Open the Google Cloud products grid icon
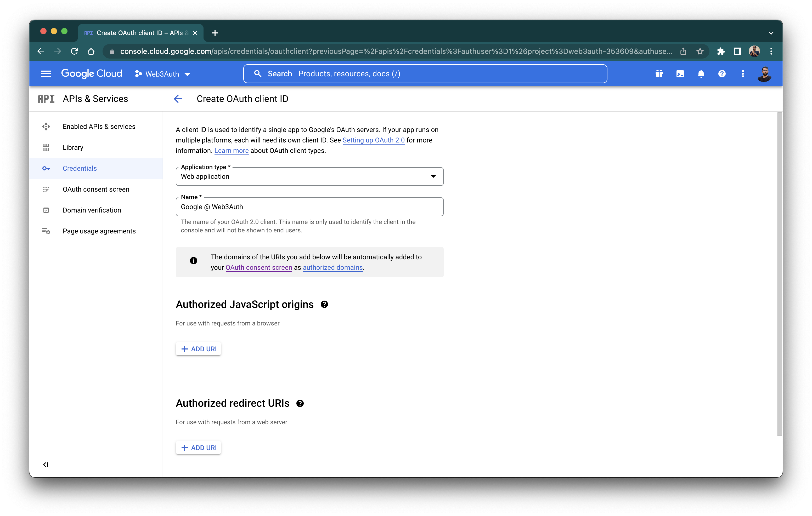Image resolution: width=812 pixels, height=516 pixels. (x=659, y=73)
